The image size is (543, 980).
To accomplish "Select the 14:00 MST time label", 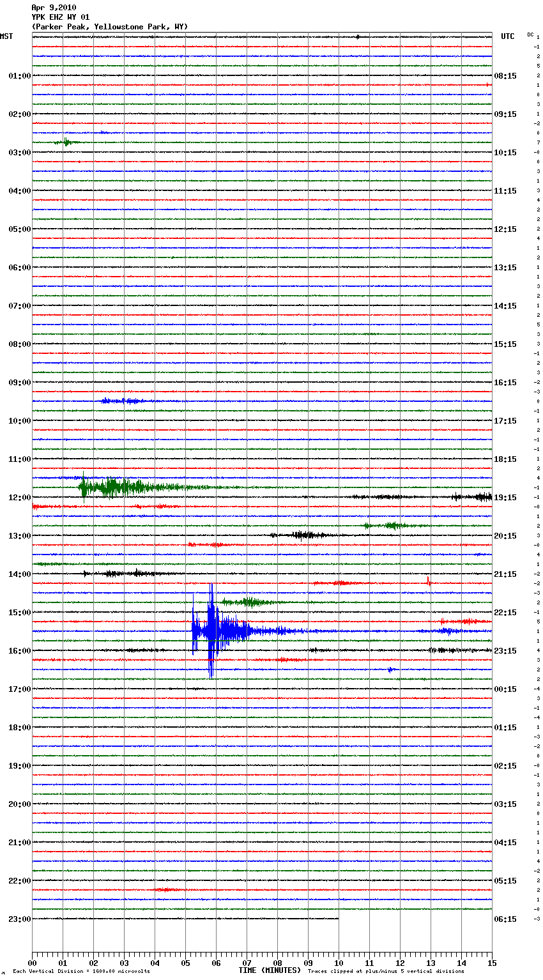I will tap(20, 574).
